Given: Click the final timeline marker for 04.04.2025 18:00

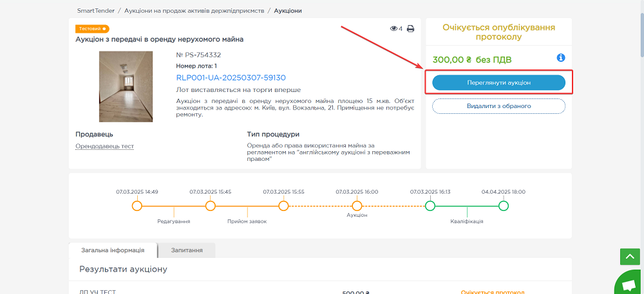Looking at the screenshot, I should point(504,206).
